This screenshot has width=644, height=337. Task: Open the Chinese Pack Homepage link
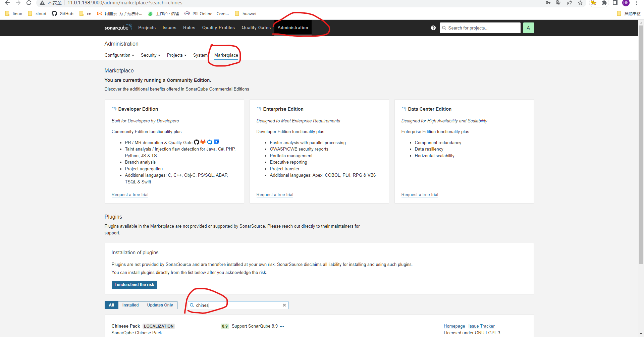pyautogui.click(x=454, y=326)
